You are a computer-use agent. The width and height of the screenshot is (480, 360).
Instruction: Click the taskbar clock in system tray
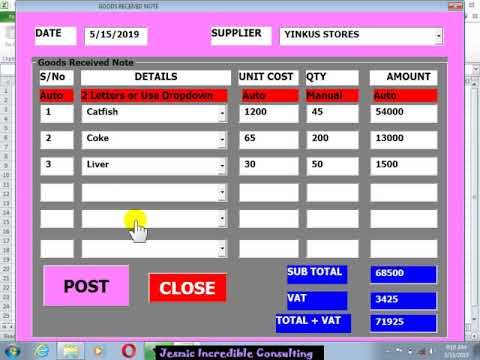457,352
